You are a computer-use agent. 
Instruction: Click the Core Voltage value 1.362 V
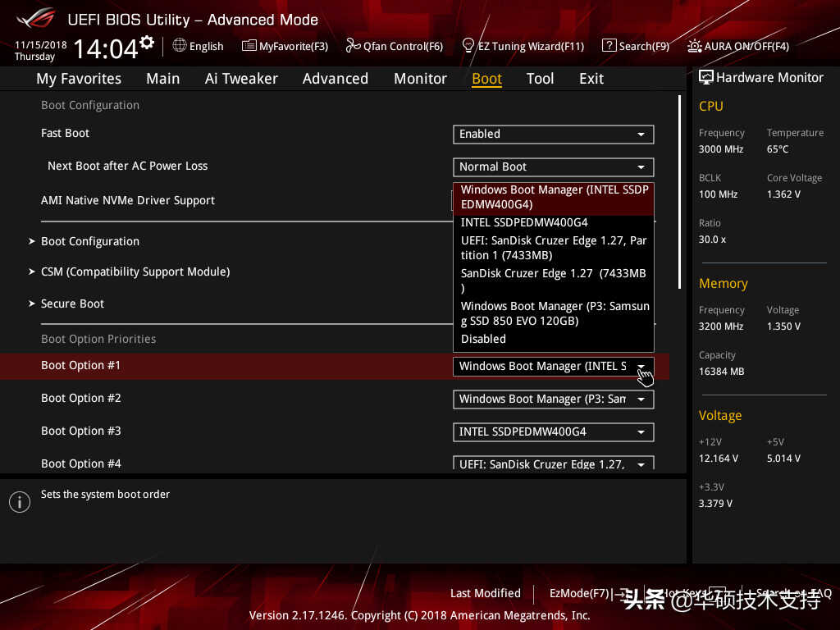click(x=783, y=194)
